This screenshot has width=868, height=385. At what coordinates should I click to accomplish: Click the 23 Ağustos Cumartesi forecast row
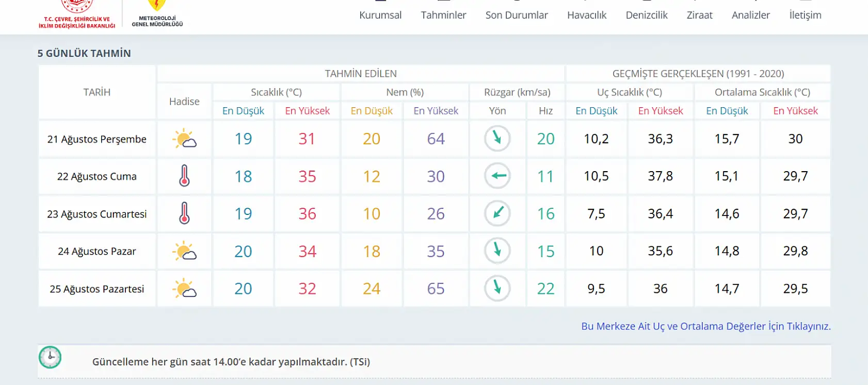point(96,213)
